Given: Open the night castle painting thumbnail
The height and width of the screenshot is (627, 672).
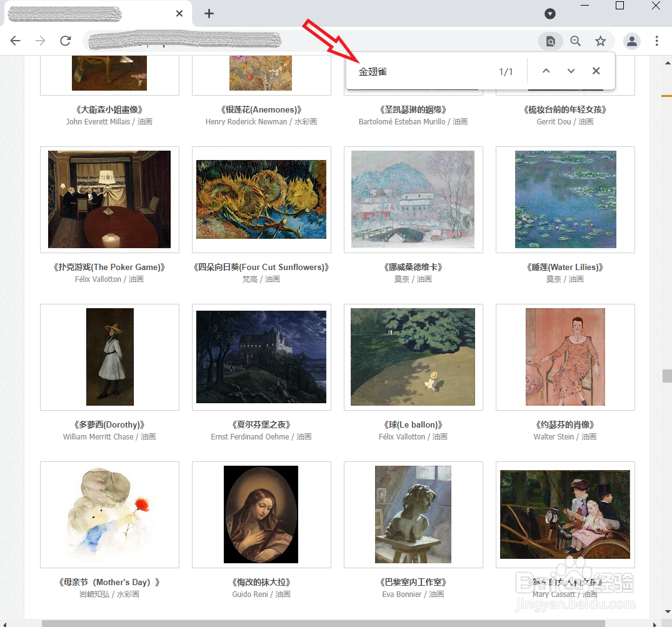Looking at the screenshot, I should [x=261, y=356].
